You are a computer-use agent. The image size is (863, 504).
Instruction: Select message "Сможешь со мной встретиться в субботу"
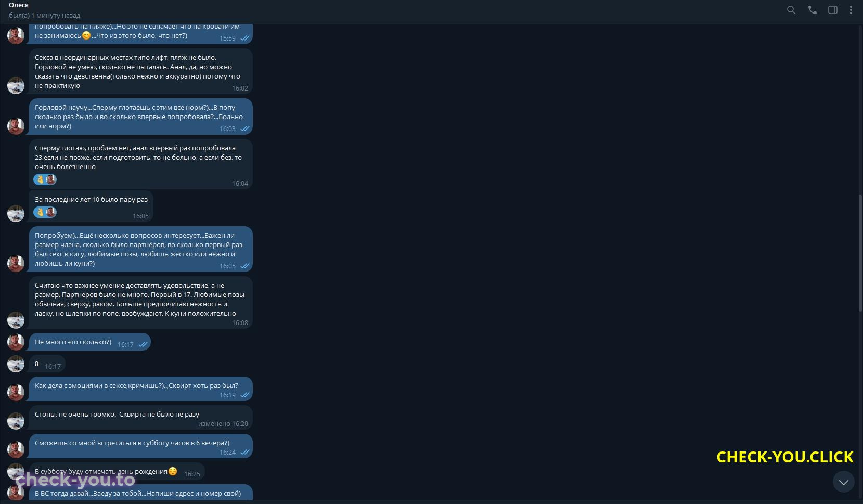tap(141, 446)
